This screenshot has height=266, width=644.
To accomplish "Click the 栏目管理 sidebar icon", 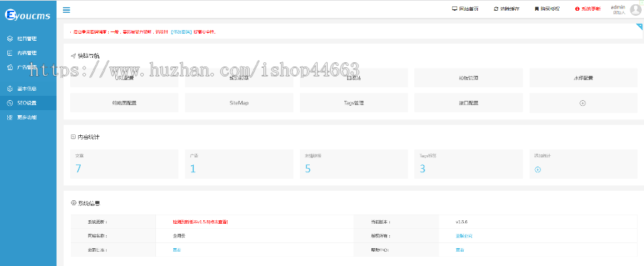I will click(10, 39).
